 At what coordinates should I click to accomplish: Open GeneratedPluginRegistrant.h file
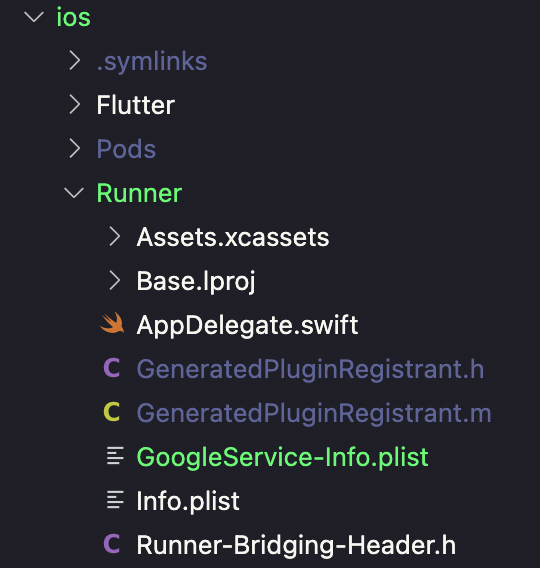coord(310,369)
